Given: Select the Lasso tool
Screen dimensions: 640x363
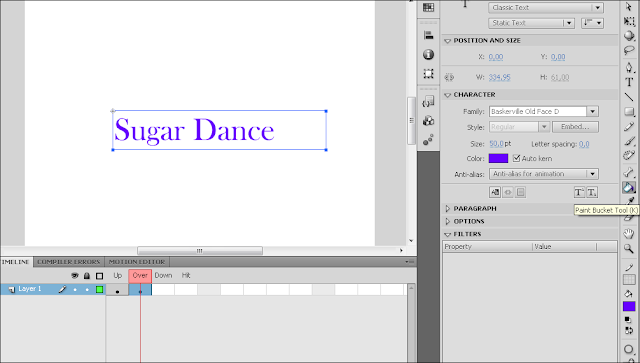Looking at the screenshot, I should pyautogui.click(x=629, y=51).
